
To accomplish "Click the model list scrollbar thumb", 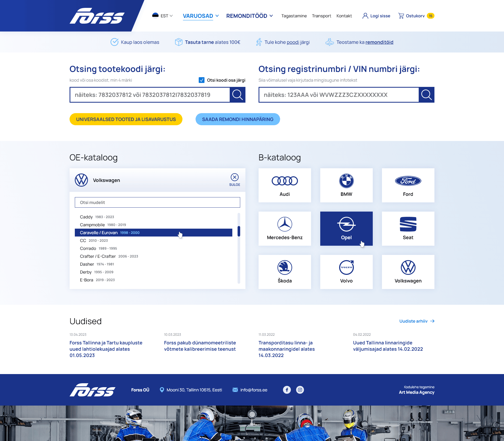I will click(x=239, y=231).
